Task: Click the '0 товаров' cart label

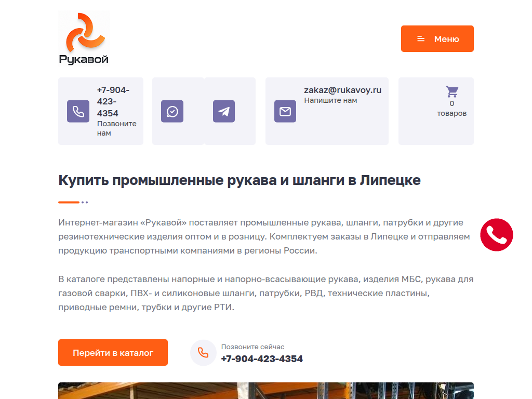Action: click(452, 108)
